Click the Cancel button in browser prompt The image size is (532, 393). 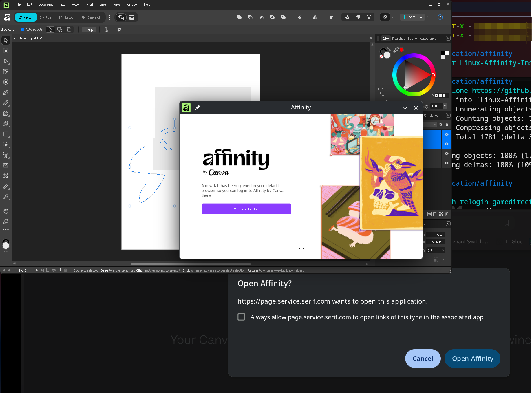(423, 359)
